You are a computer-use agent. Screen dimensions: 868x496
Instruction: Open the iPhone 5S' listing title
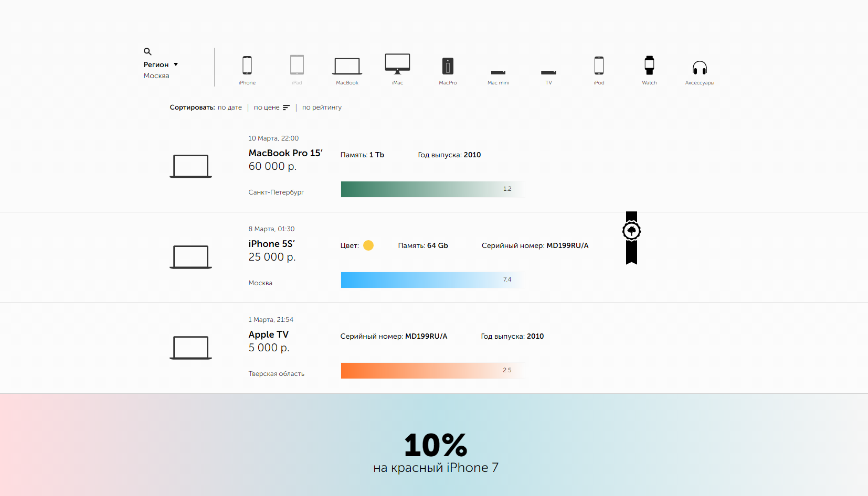coord(272,244)
